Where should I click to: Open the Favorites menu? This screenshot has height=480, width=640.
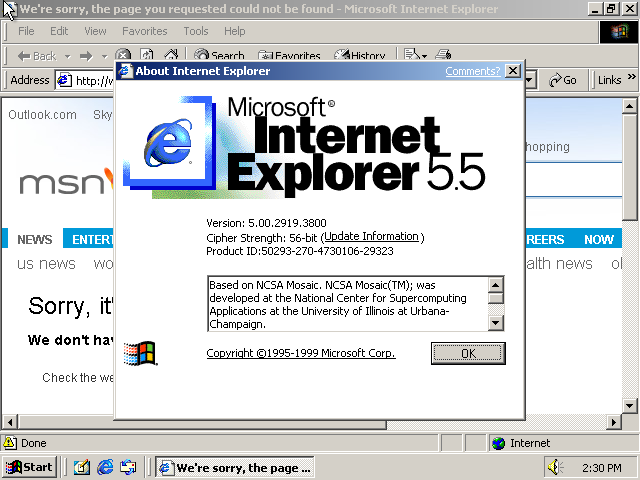pos(144,31)
